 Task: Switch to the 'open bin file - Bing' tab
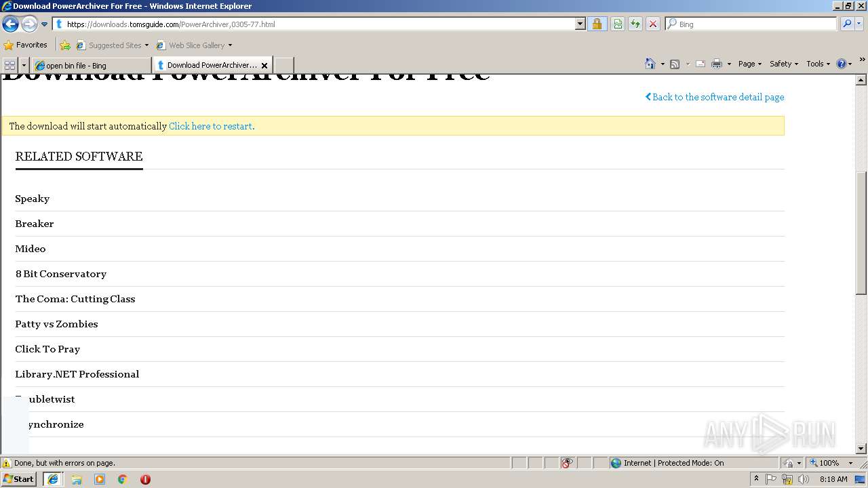click(92, 65)
